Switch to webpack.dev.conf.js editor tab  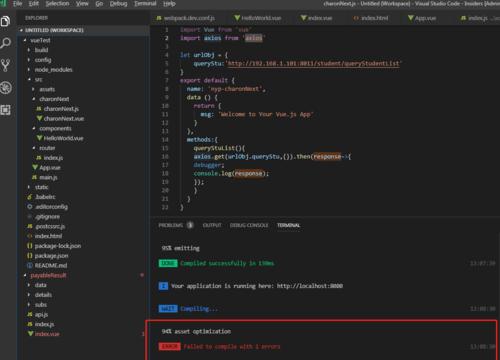[x=188, y=18]
